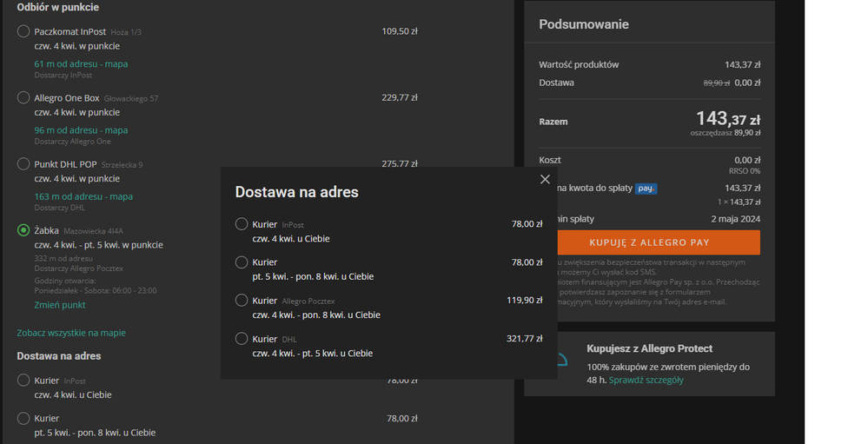Click Zmień punkt link
Viewport: 868px width, 444px height.
pyautogui.click(x=60, y=305)
